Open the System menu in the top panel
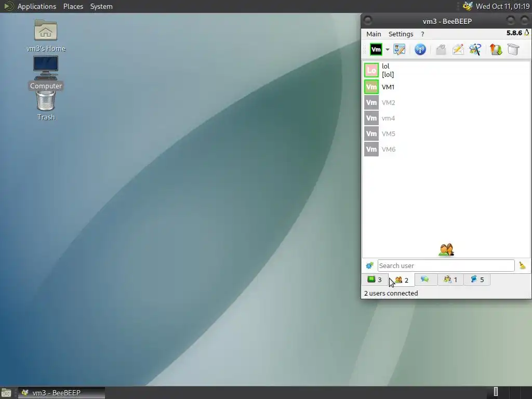This screenshot has height=399, width=532. [101, 6]
